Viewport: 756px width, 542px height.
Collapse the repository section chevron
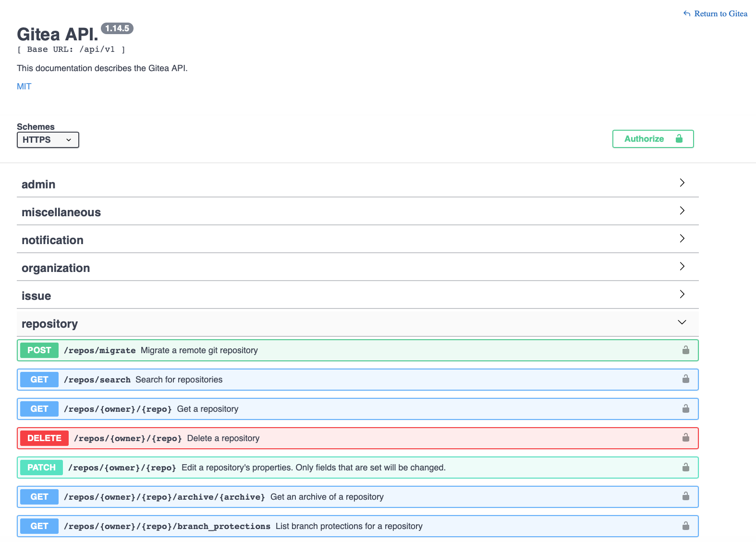pos(682,322)
